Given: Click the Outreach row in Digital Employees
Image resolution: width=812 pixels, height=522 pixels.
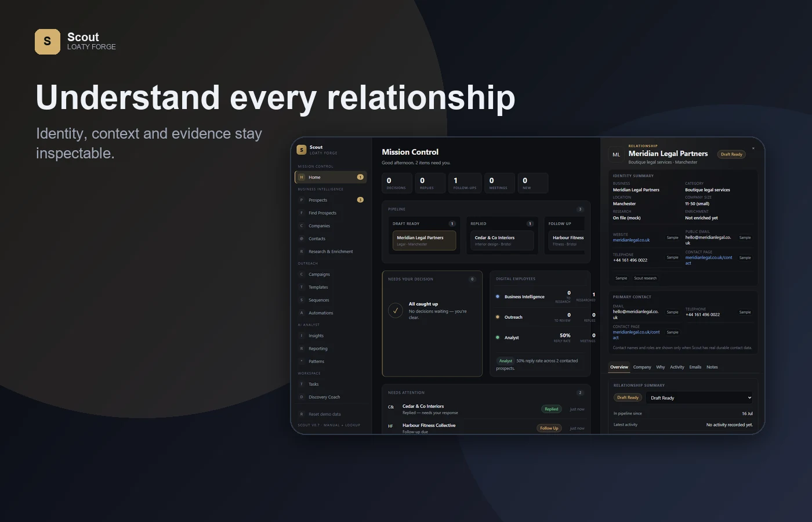Looking at the screenshot, I should (545, 317).
